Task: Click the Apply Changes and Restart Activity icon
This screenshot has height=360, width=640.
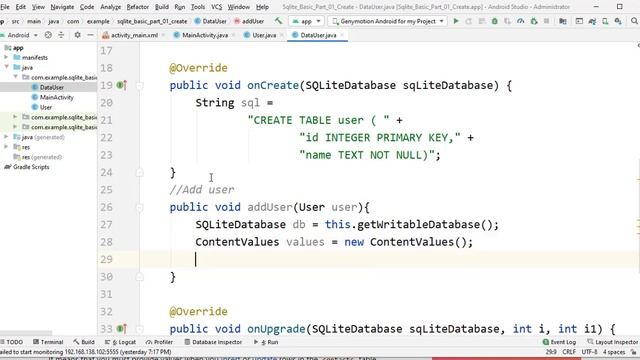Action: [469, 21]
